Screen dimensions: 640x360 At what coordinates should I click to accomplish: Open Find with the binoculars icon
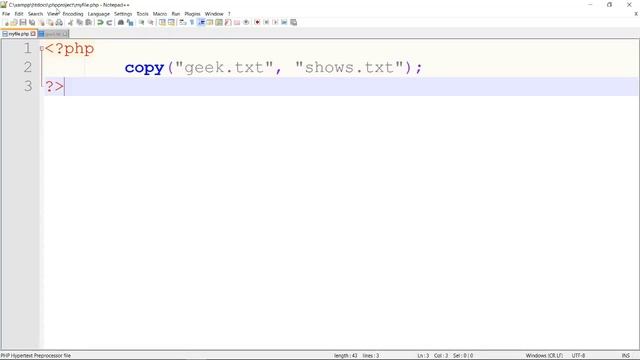click(x=121, y=22)
